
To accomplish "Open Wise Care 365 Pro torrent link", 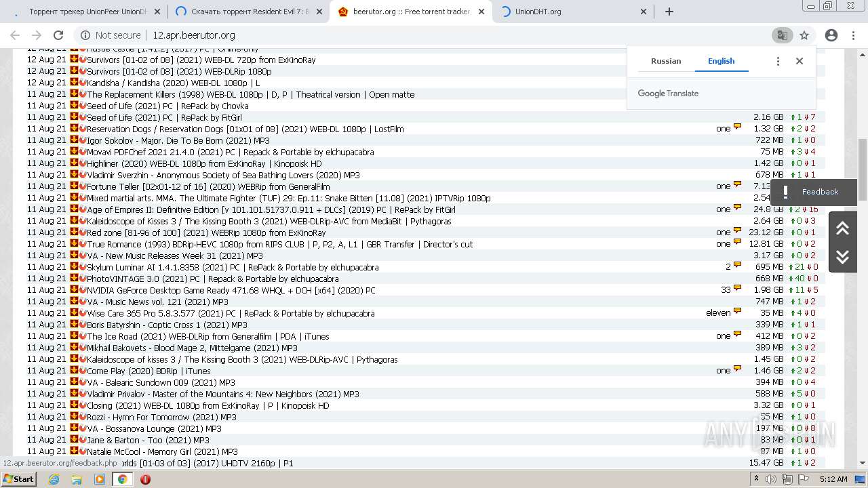I will coord(231,313).
